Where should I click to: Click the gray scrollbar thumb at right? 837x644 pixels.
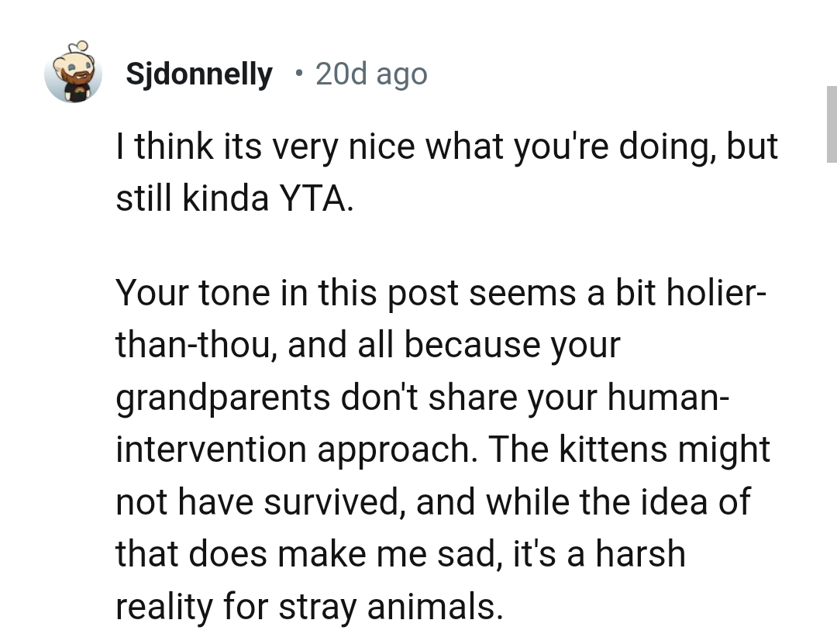click(x=831, y=124)
